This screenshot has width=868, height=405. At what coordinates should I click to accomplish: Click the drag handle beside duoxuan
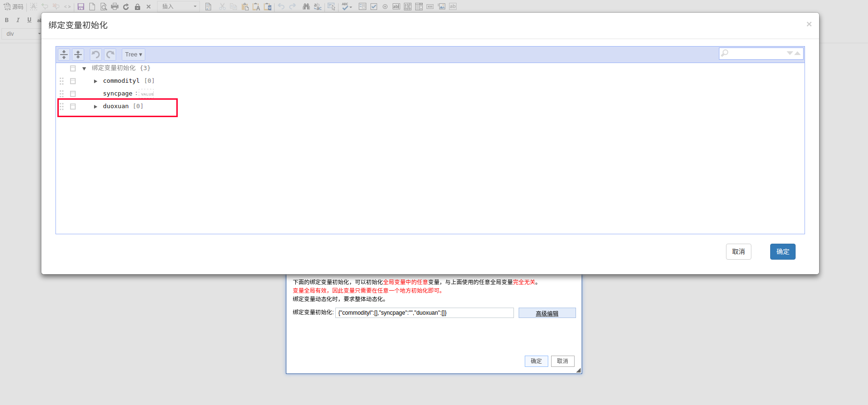62,106
